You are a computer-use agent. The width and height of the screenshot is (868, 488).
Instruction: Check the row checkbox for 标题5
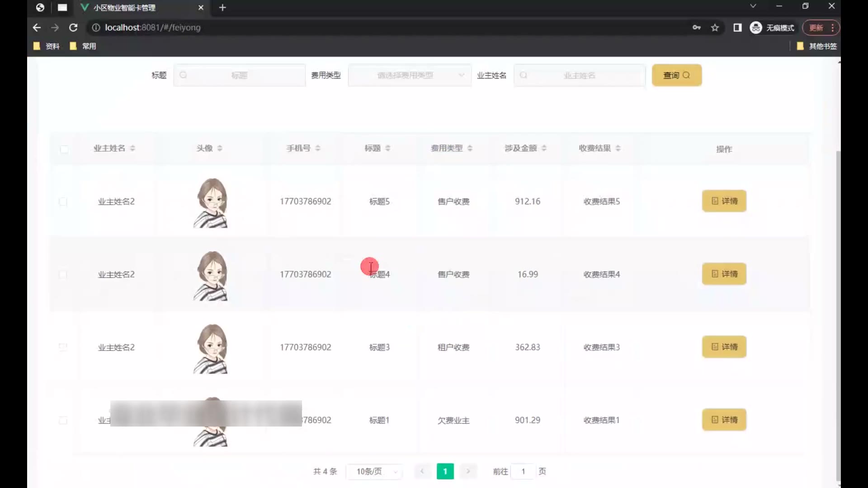click(x=63, y=202)
